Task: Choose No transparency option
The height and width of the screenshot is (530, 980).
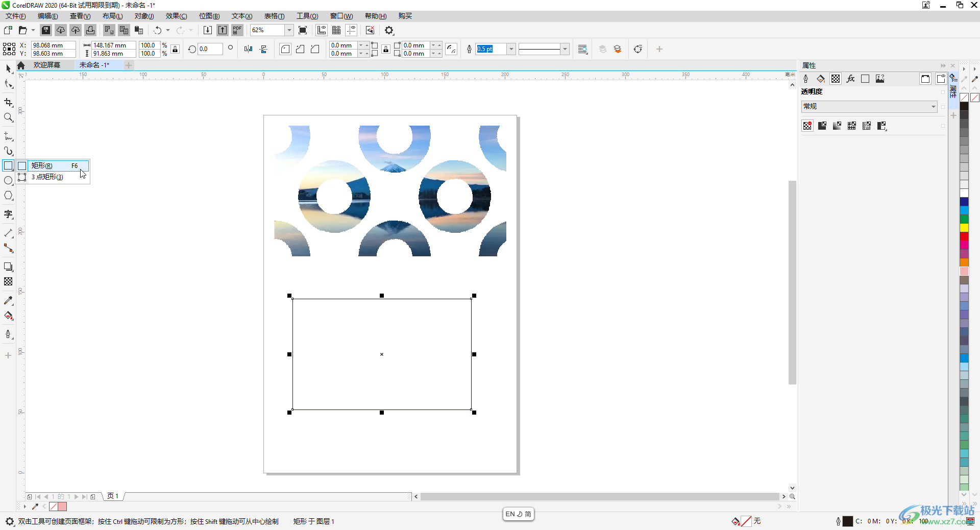Action: pyautogui.click(x=807, y=126)
